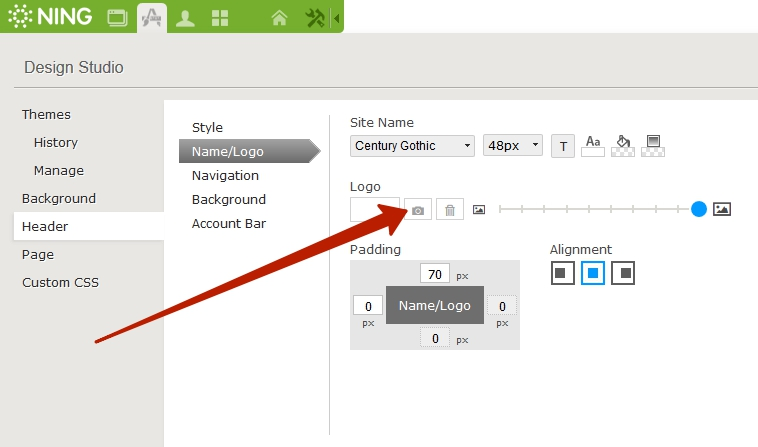The width and height of the screenshot is (758, 447).
Task: Open the grid apps icon
Action: (220, 18)
